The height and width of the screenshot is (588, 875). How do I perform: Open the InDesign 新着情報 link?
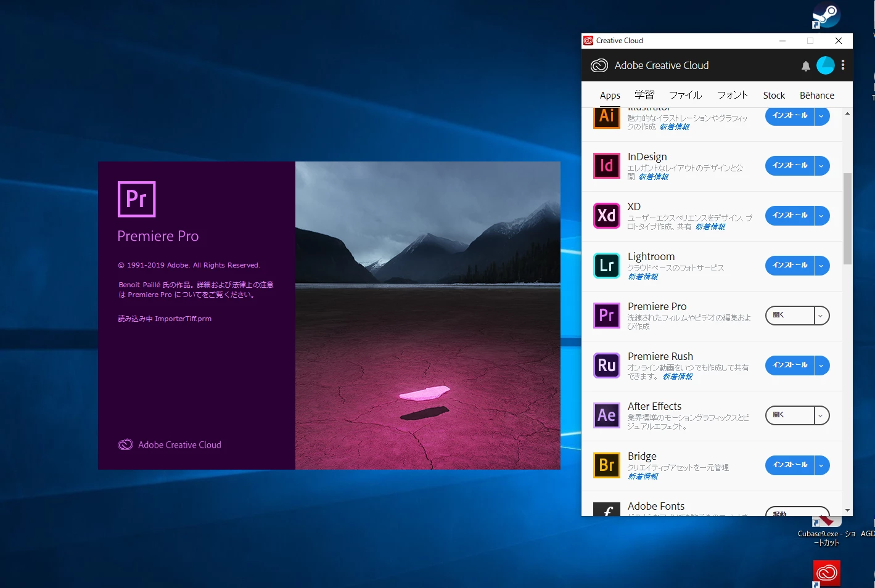click(x=654, y=177)
